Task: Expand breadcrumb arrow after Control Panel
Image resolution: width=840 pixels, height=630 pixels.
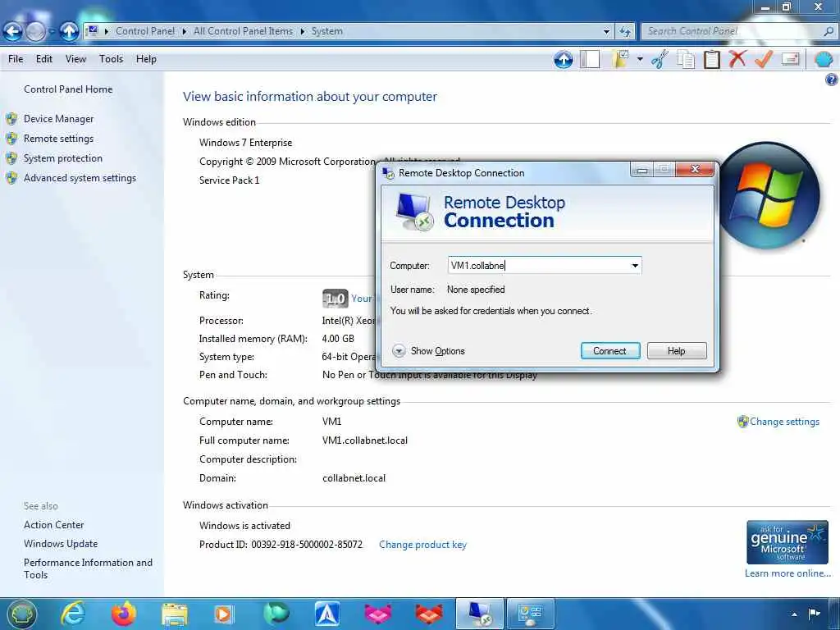Action: pyautogui.click(x=184, y=32)
